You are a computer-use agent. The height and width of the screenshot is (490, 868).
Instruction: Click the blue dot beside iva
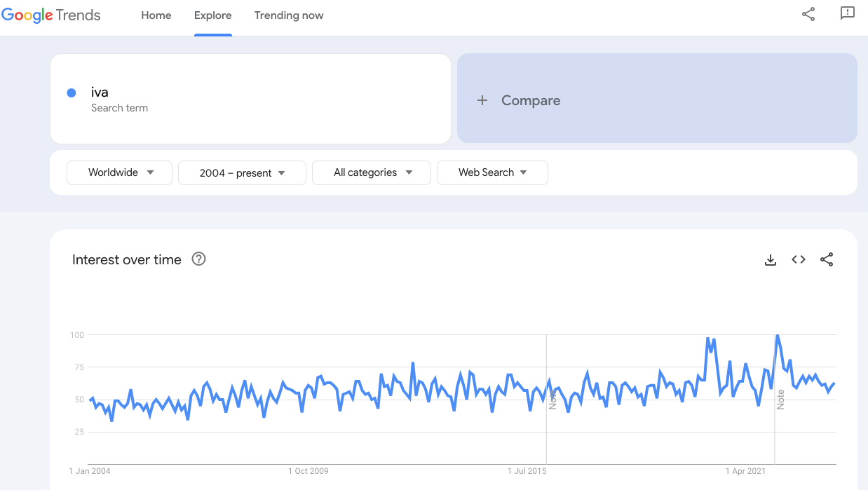click(x=71, y=93)
